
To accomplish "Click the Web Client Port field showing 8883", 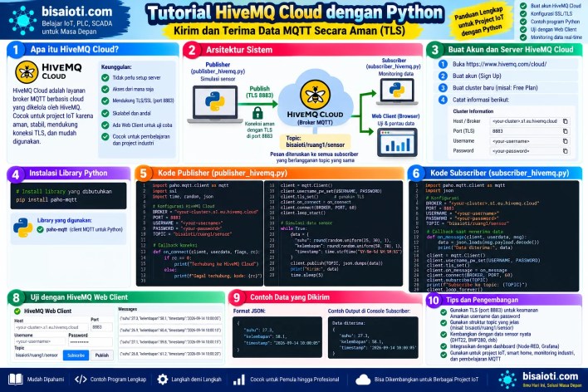I will pos(101,327).
